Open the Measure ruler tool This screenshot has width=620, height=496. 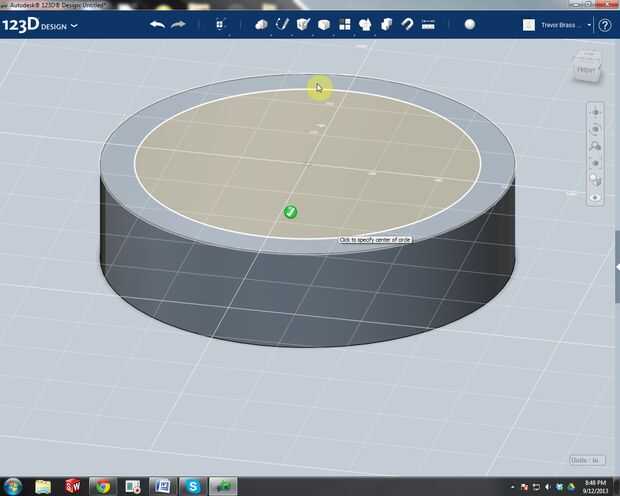[428, 25]
